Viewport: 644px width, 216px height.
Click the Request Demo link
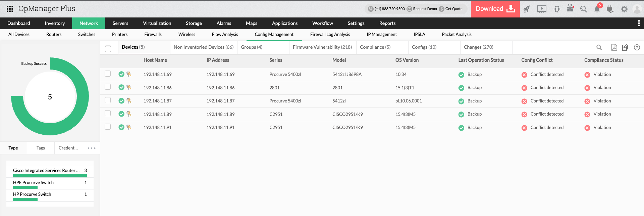click(x=425, y=9)
